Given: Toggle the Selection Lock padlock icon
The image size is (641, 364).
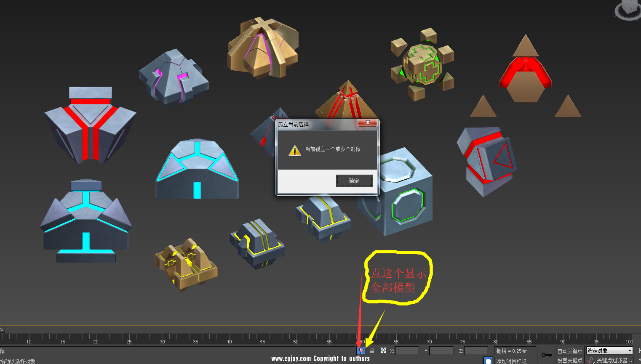Looking at the screenshot, I should tap(372, 351).
